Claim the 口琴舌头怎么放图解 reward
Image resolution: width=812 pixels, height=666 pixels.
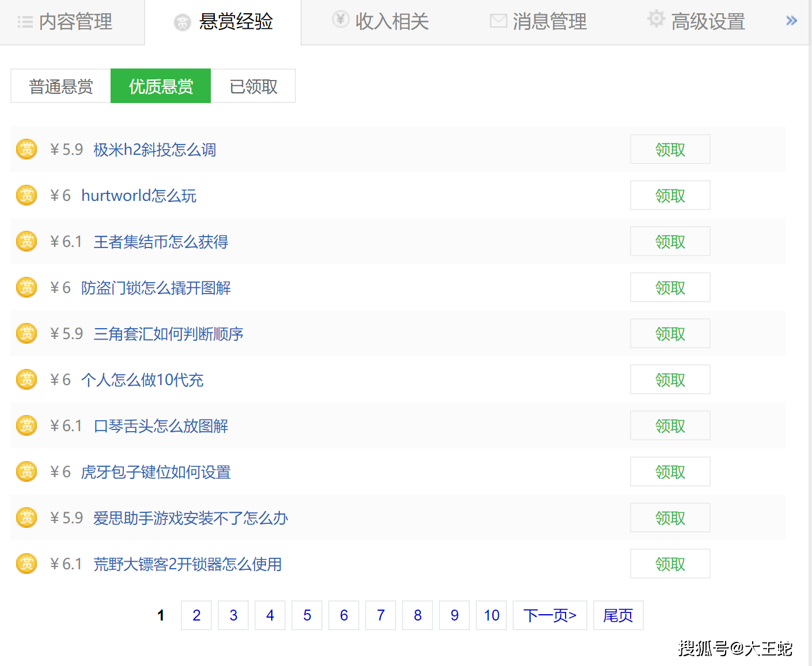(670, 426)
